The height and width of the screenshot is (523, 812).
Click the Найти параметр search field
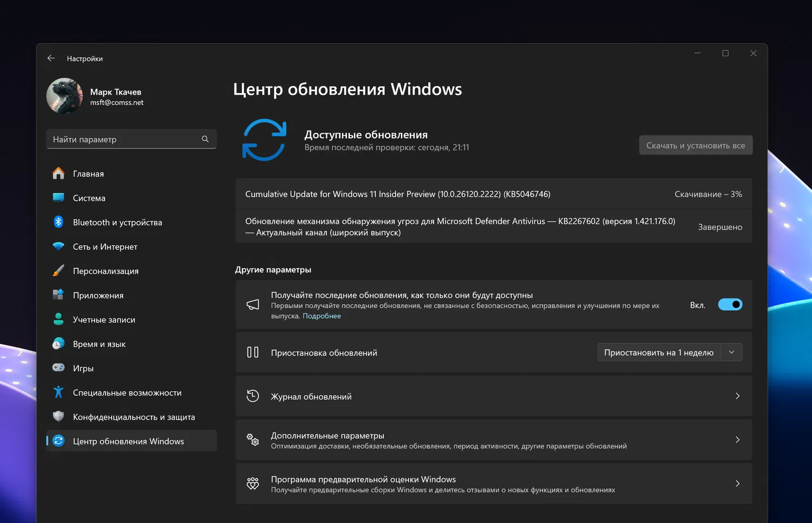click(125, 139)
